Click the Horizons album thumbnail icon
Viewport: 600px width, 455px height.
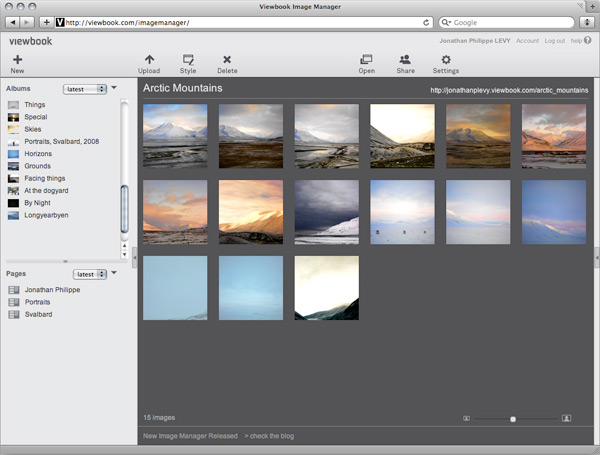pyautogui.click(x=13, y=154)
